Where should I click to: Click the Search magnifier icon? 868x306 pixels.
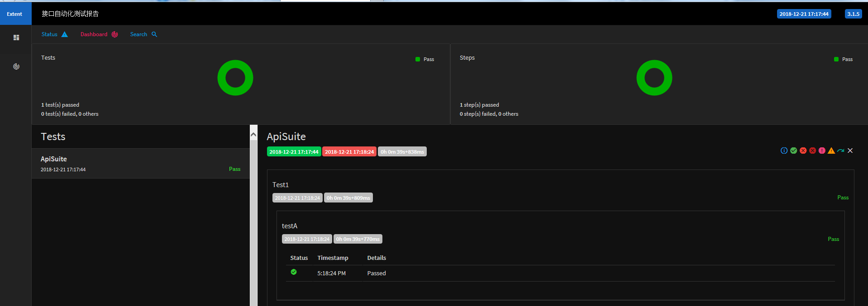click(154, 34)
